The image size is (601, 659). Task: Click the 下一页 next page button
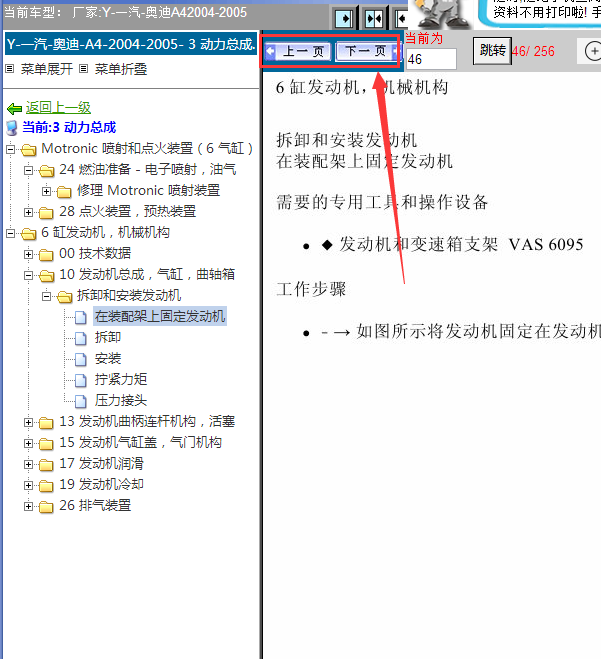point(367,52)
